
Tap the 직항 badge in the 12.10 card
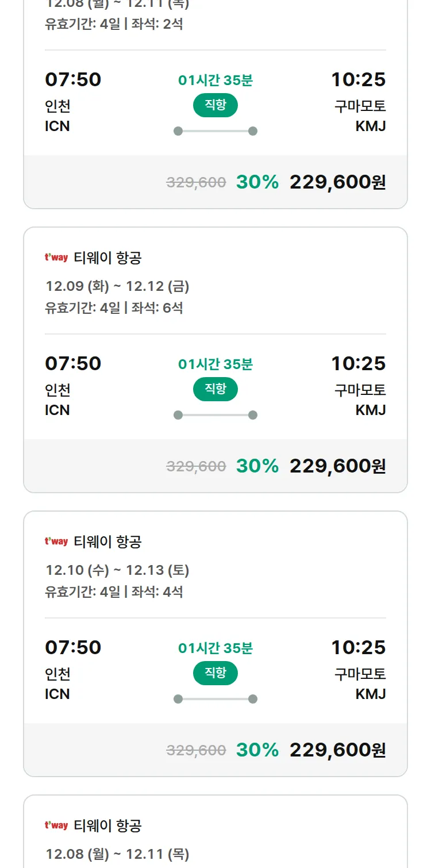click(215, 673)
